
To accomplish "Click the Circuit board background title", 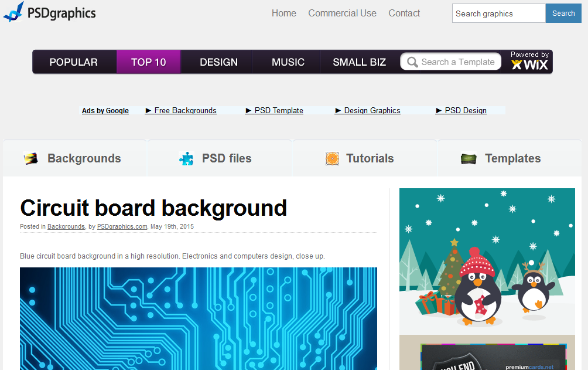I will (153, 208).
